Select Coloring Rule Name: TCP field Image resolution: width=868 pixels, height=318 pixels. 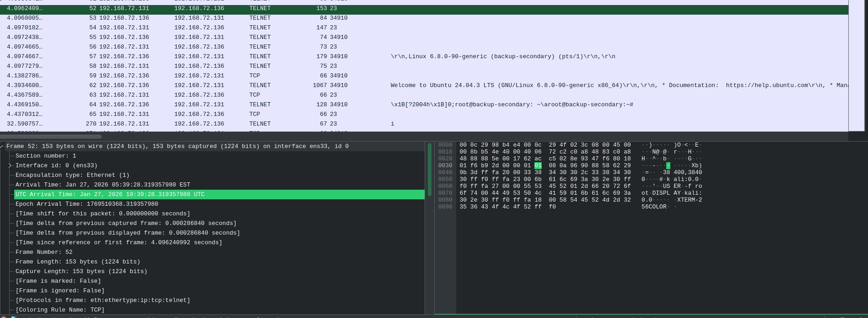coord(219,310)
